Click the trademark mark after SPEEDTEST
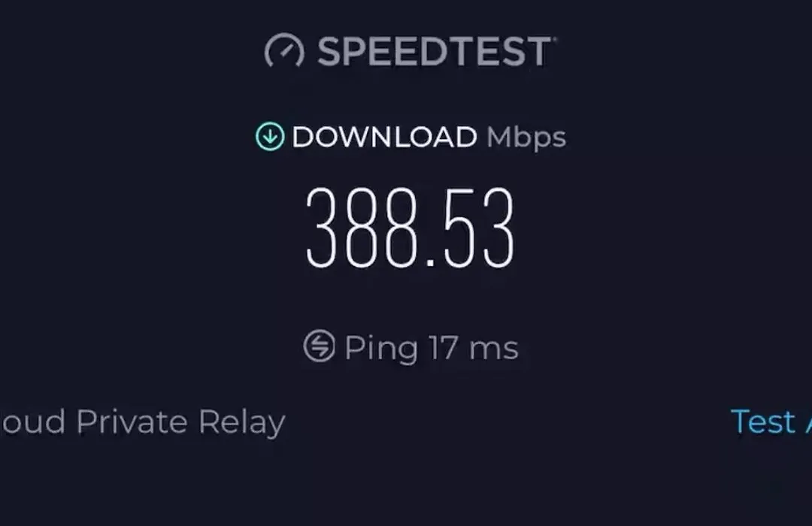The width and height of the screenshot is (812, 526). (x=555, y=38)
